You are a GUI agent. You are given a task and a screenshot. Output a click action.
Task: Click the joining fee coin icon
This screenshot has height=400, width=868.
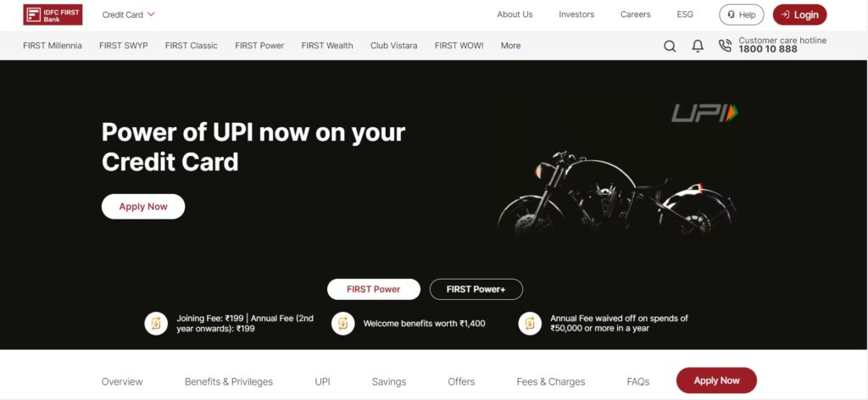pos(156,324)
